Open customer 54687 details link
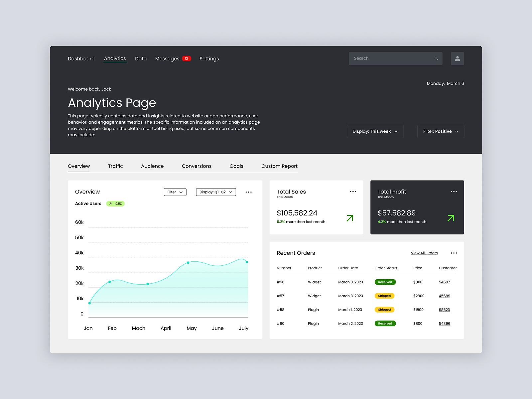 pos(444,282)
